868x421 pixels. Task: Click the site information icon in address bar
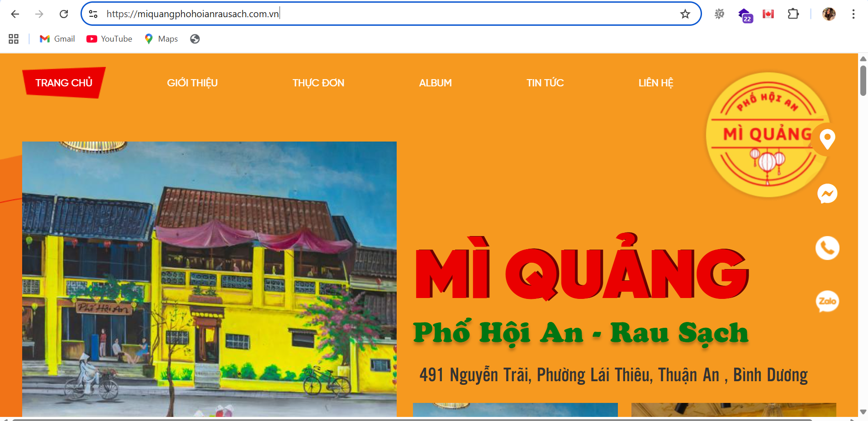(93, 14)
